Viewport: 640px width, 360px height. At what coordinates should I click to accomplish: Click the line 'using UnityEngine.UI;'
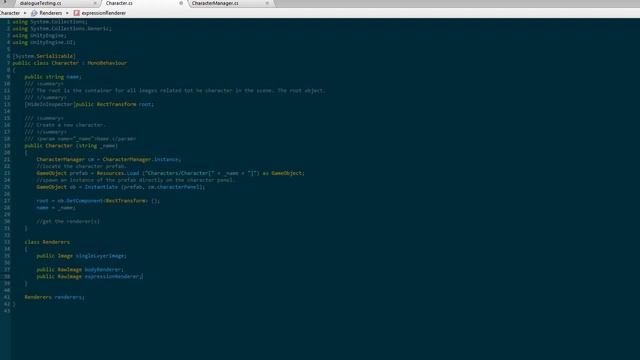pyautogui.click(x=44, y=42)
